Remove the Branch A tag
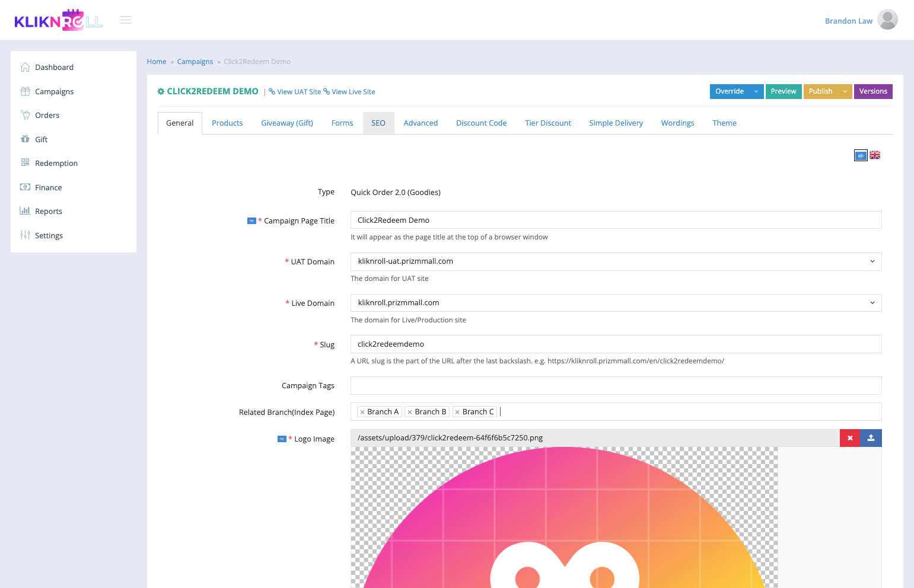 (362, 412)
